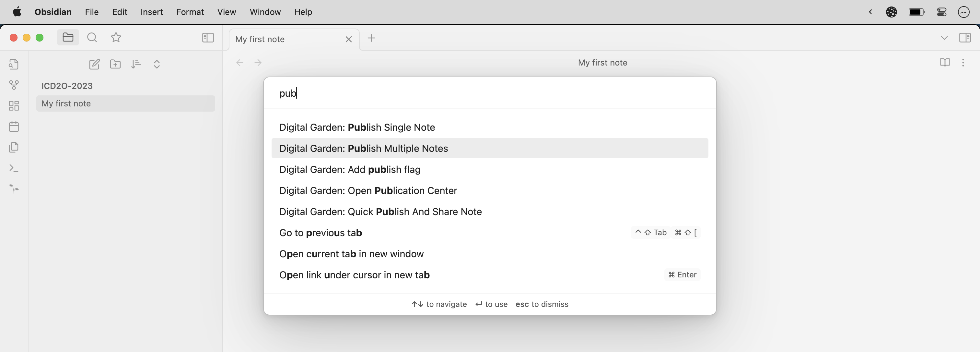Click the round patterned menu bar icon
Screen dimensions: 980x352
[891, 12]
